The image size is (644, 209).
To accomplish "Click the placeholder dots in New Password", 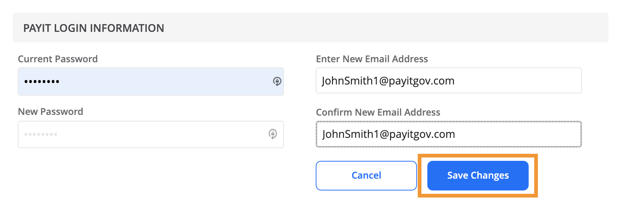I will point(41,134).
